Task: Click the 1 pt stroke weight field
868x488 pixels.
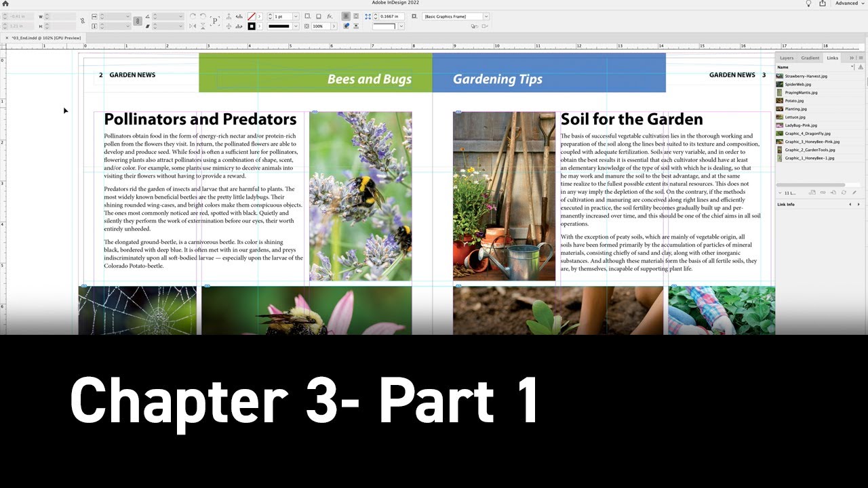Action: point(283,16)
